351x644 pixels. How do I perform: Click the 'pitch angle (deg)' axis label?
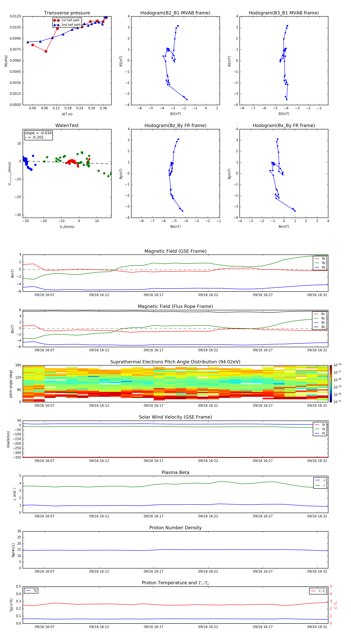(11, 384)
